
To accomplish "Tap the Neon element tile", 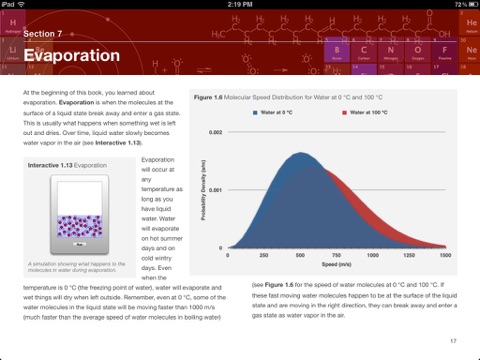I will tap(471, 50).
